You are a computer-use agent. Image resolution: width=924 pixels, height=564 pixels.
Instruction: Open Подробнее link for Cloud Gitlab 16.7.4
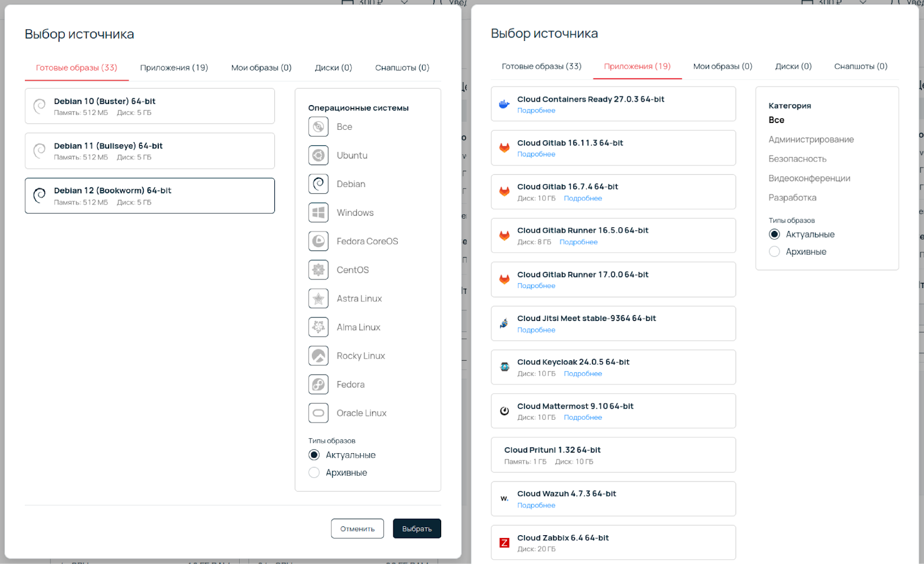point(583,198)
